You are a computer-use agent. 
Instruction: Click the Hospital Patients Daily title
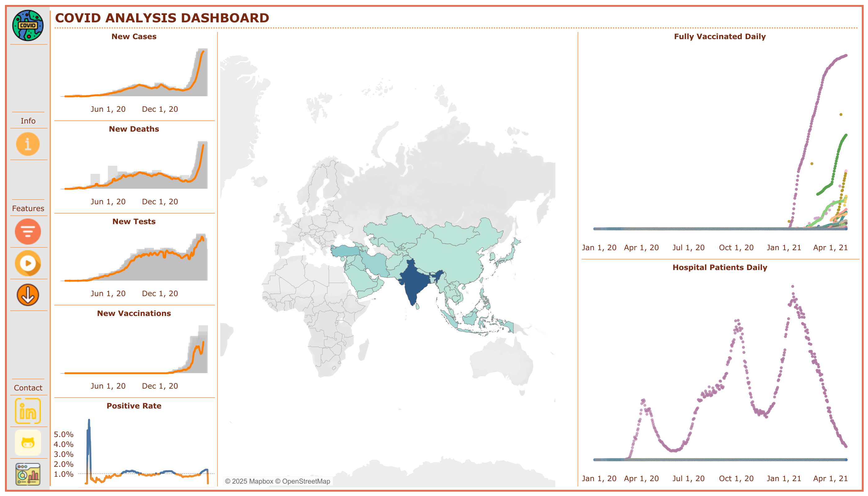coord(720,268)
